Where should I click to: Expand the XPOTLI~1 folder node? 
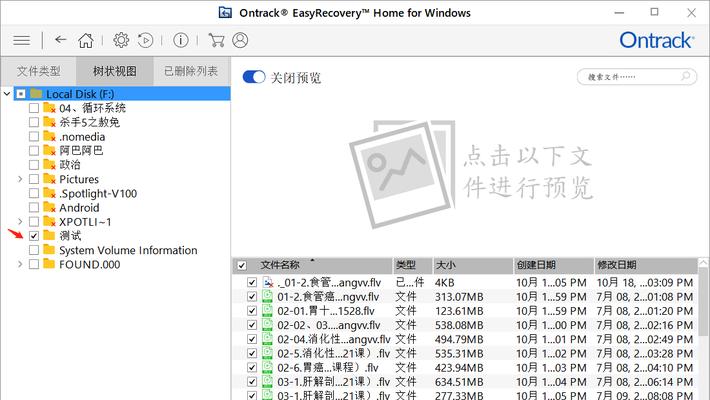pos(20,222)
